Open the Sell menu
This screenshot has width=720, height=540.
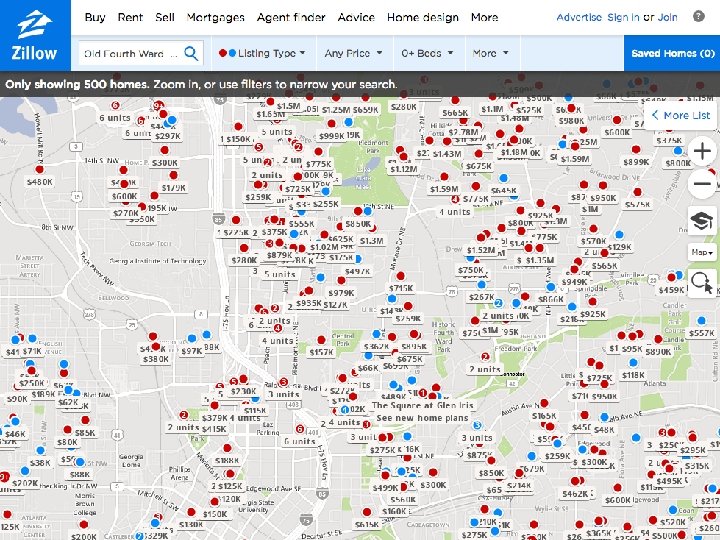(x=164, y=17)
